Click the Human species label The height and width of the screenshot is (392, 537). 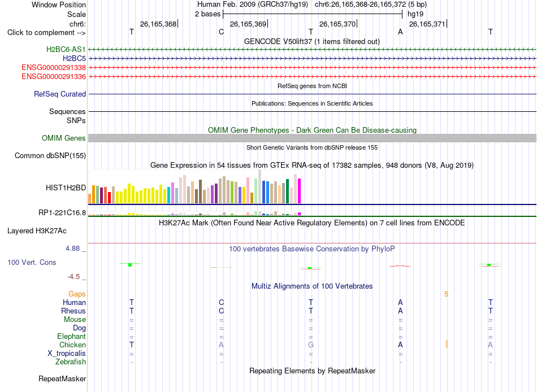74,303
